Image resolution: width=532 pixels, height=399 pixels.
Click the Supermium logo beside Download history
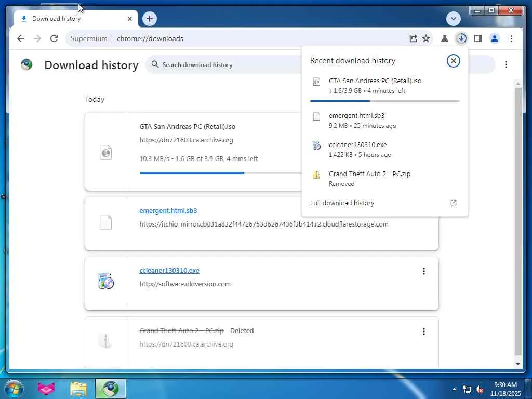26,64
